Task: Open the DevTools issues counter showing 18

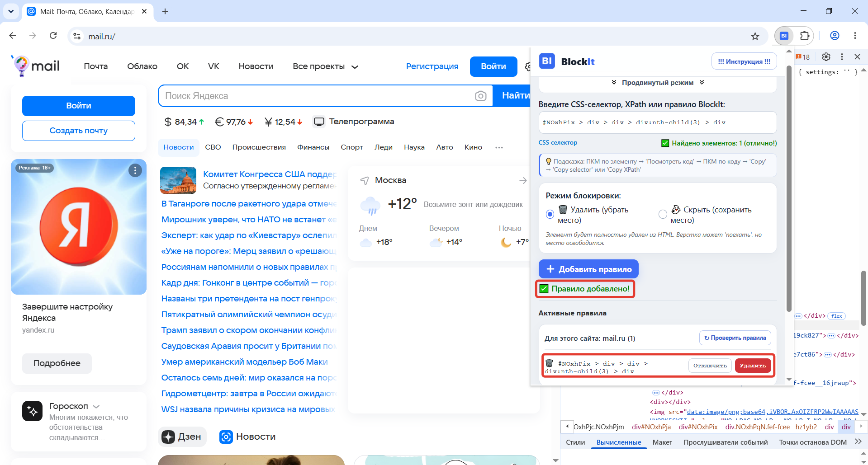Action: pos(803,57)
